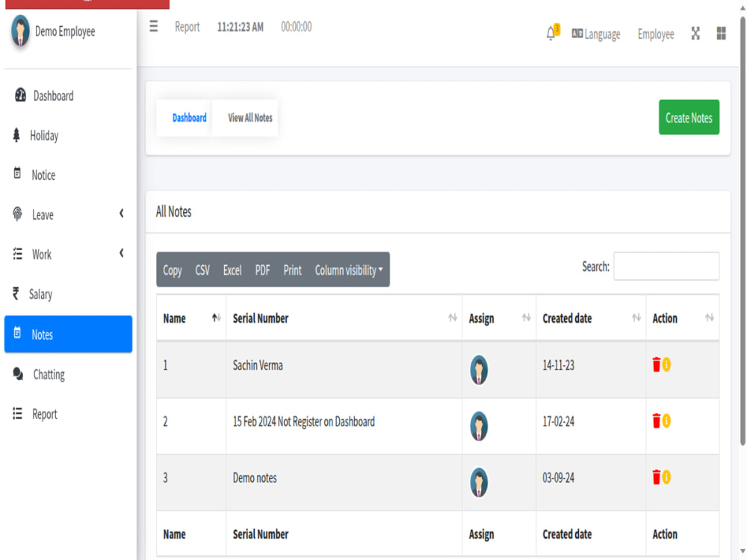Click the Leave fingerprint icon

(18, 214)
